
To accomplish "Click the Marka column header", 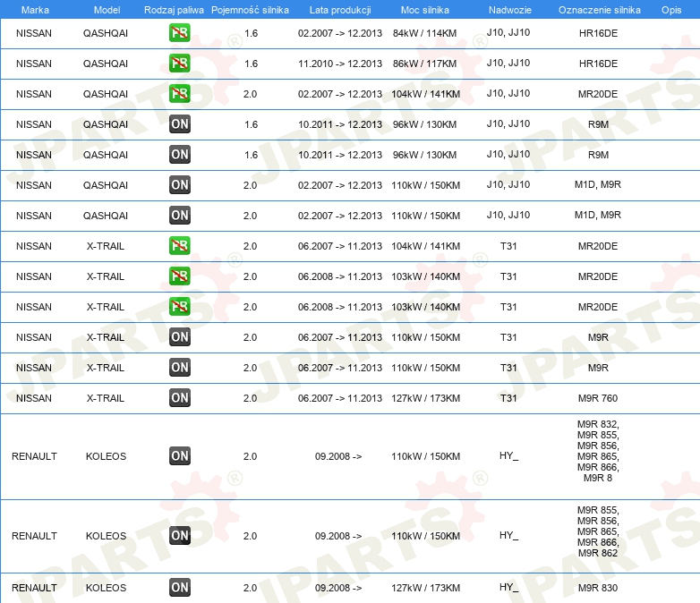I will (35, 10).
